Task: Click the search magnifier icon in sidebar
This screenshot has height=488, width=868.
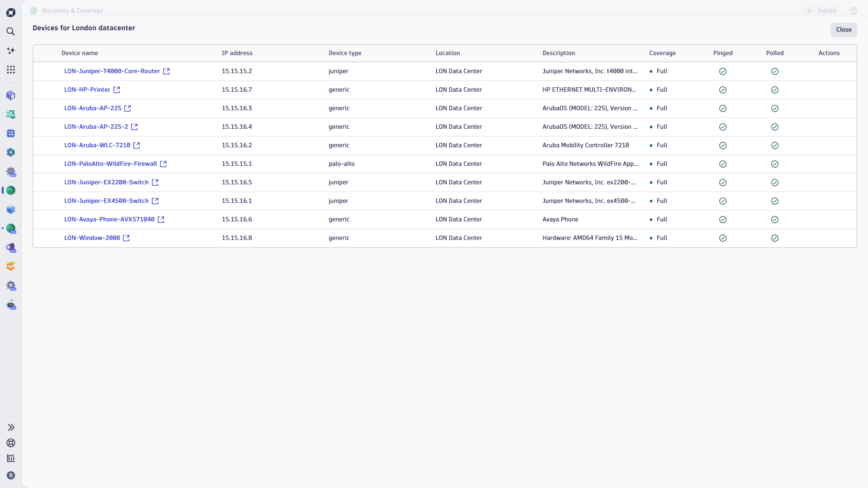Action: (11, 32)
